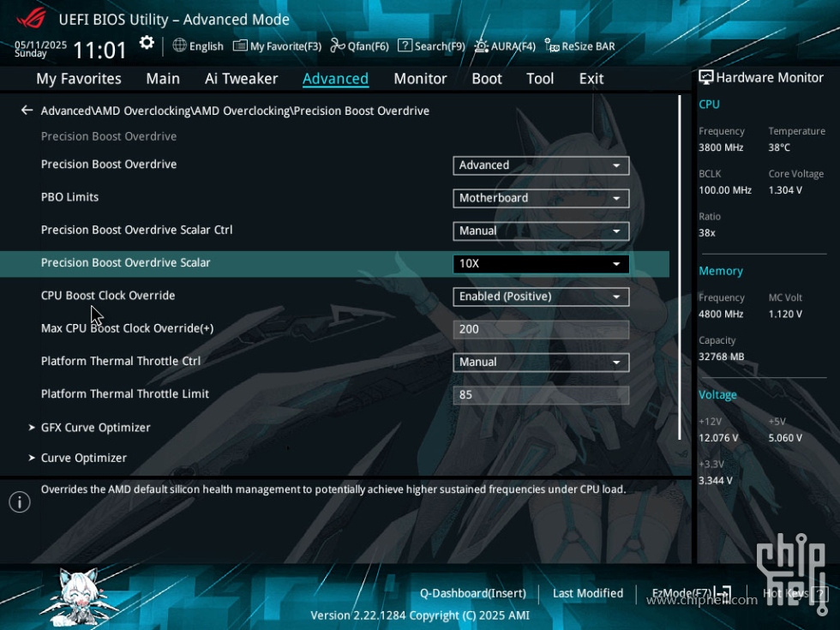Click the Hot Keys question mark icon

(819, 593)
